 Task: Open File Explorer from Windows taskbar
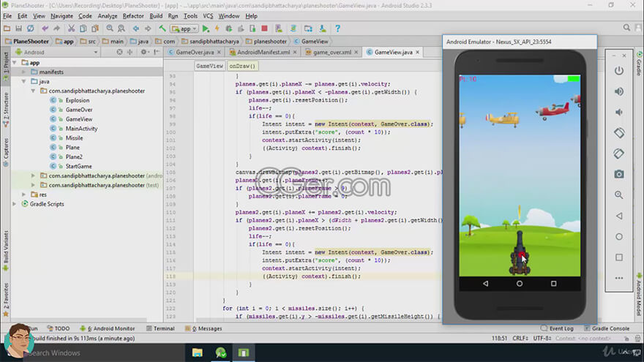click(x=198, y=352)
